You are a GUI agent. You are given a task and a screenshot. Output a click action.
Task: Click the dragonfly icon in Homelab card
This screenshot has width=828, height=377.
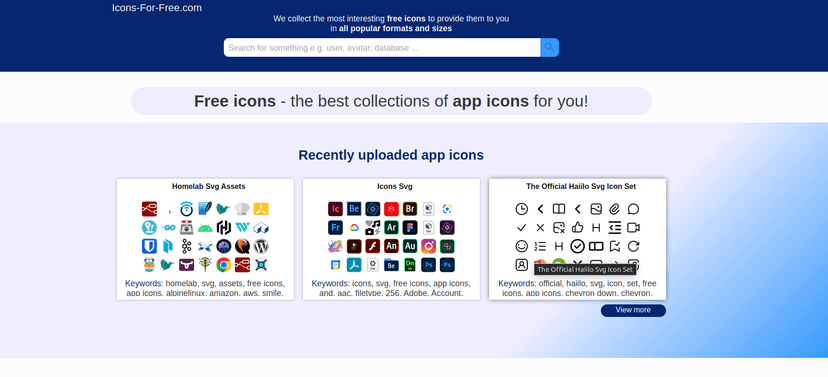(x=205, y=265)
